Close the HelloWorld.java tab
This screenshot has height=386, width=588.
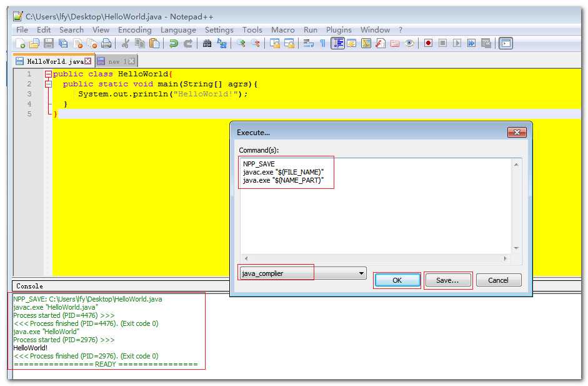(87, 61)
